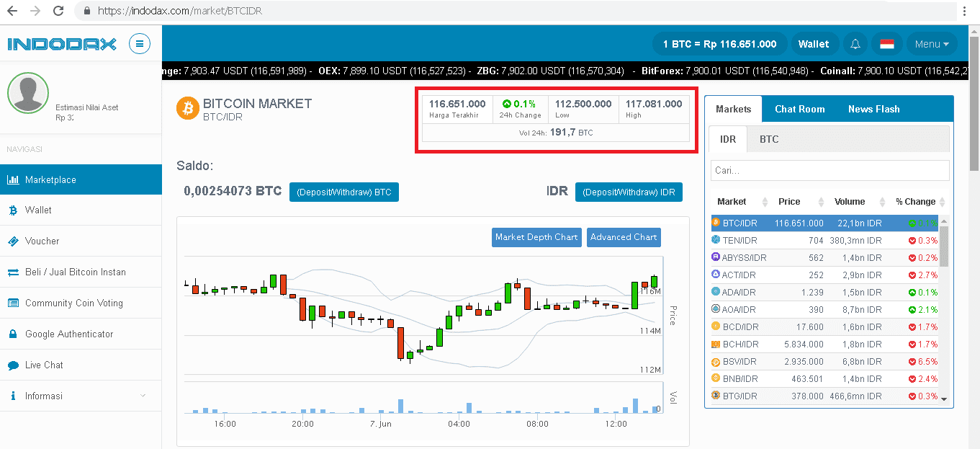Click the Informasi info icon
This screenshot has width=980, height=449.
click(12, 396)
